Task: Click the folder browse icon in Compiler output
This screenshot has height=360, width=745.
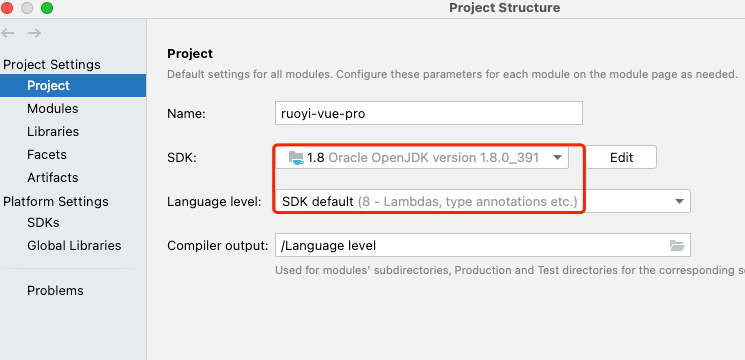Action: pos(677,246)
